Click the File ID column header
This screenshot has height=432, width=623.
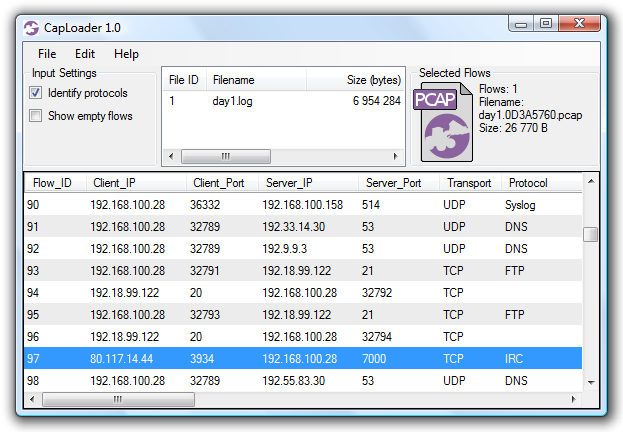[x=184, y=80]
